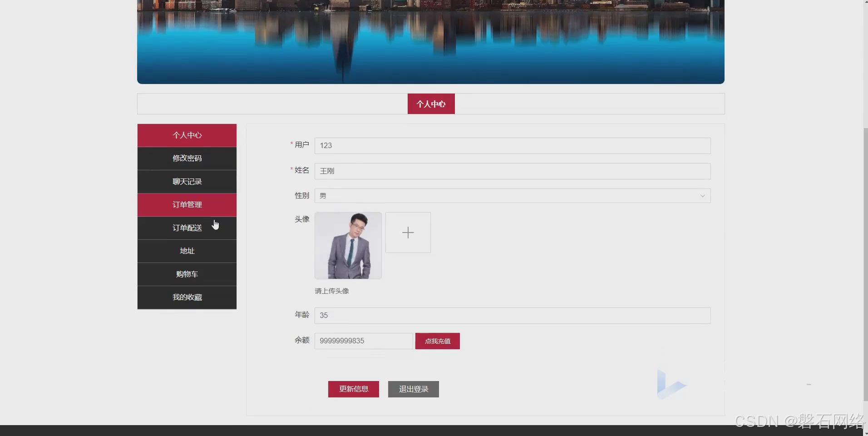868x436 pixels.
Task: Click the 退出登录 button
Action: [414, 389]
